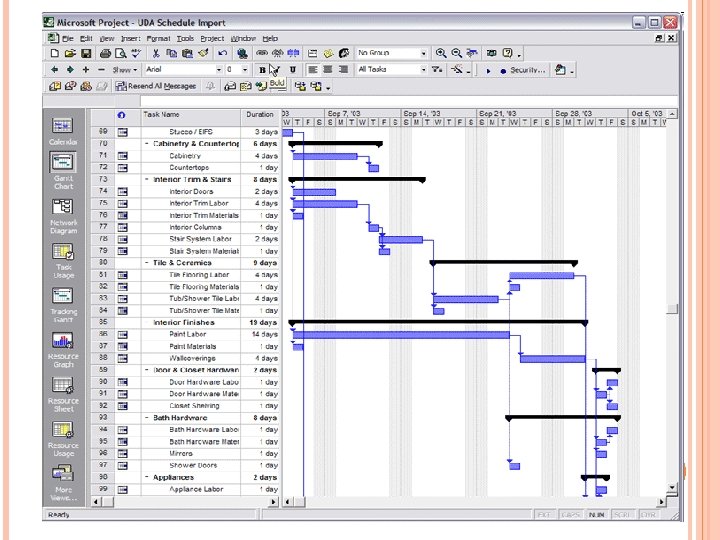Image resolution: width=720 pixels, height=540 pixels.
Task: Click the Mirrors task name cell
Action: coord(191,454)
